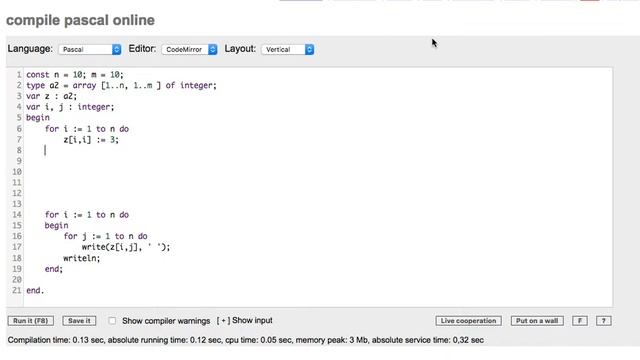Click the line 'var z : a2;'

pyautogui.click(x=51, y=96)
